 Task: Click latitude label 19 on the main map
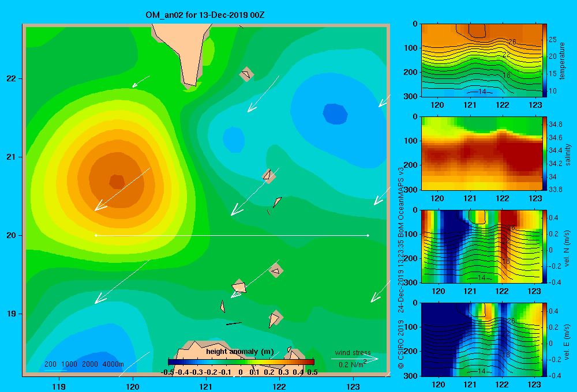pos(12,314)
